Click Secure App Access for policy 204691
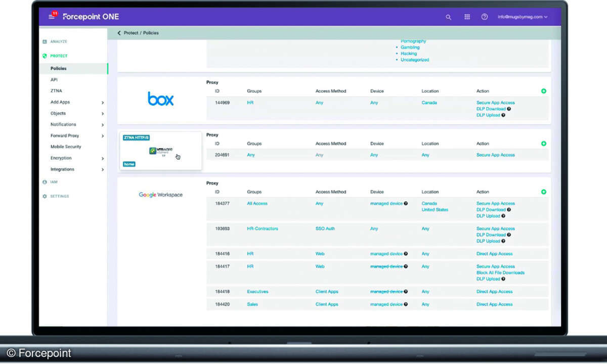 pyautogui.click(x=495, y=155)
